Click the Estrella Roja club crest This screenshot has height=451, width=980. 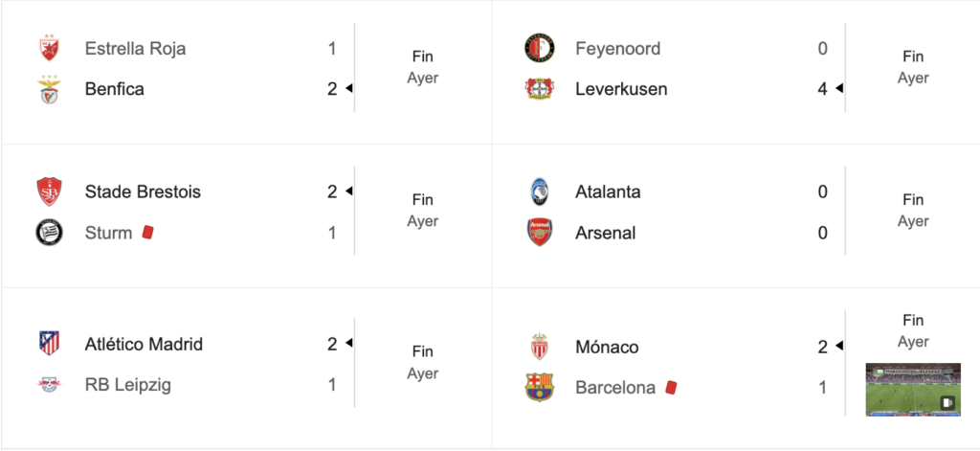tap(50, 48)
